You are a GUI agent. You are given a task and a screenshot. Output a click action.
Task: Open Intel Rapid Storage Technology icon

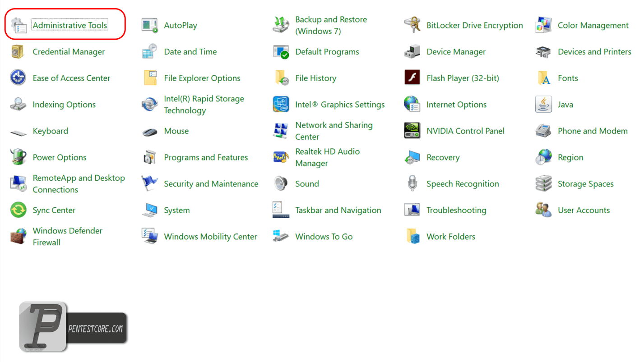(150, 105)
